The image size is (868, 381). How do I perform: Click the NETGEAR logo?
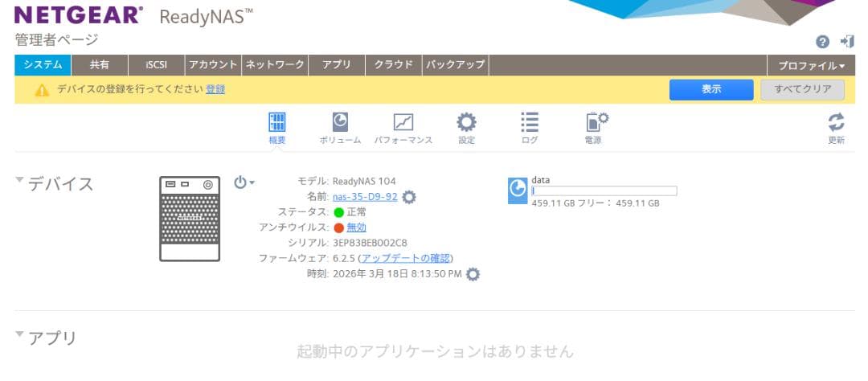[x=78, y=15]
